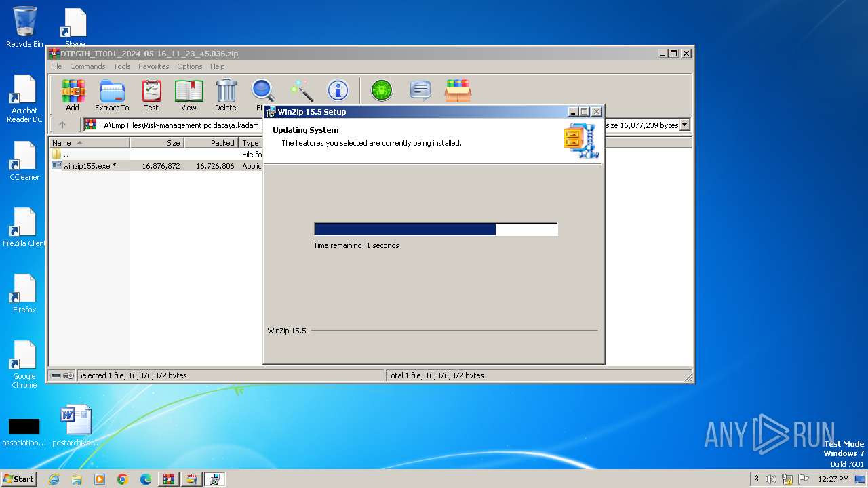Open the Favorites menu
Image resolution: width=868 pixels, height=488 pixels.
click(x=154, y=66)
